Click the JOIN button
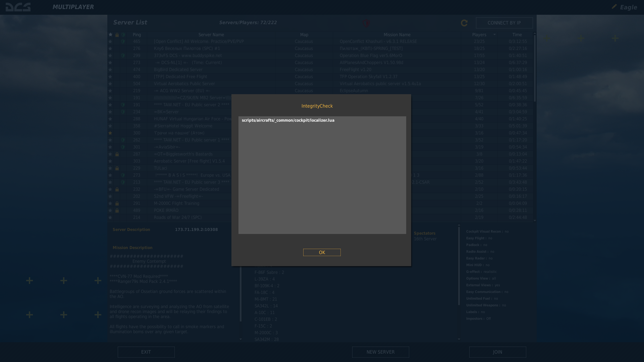 (x=497, y=352)
